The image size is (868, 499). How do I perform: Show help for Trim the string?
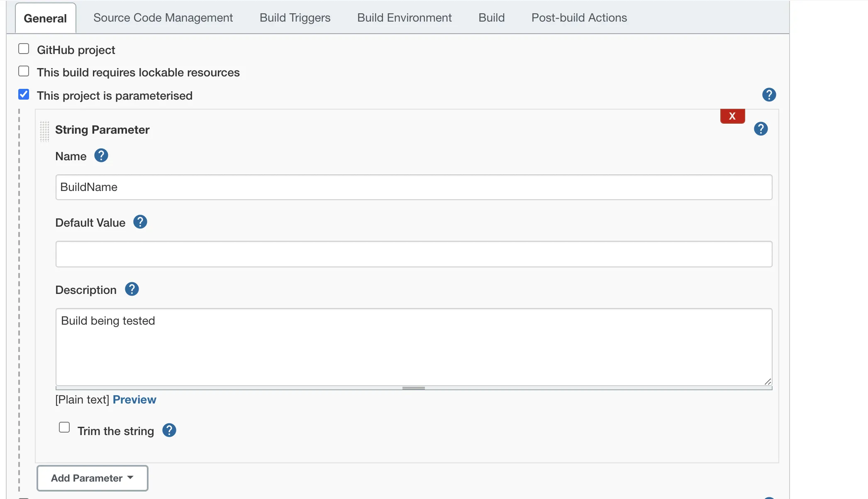169,431
